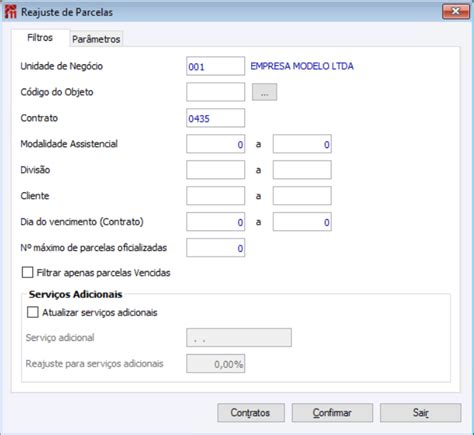Screen dimensions: 474x435
Task: Click Reajuste para serviços adicionais percentage field
Action: pos(215,363)
